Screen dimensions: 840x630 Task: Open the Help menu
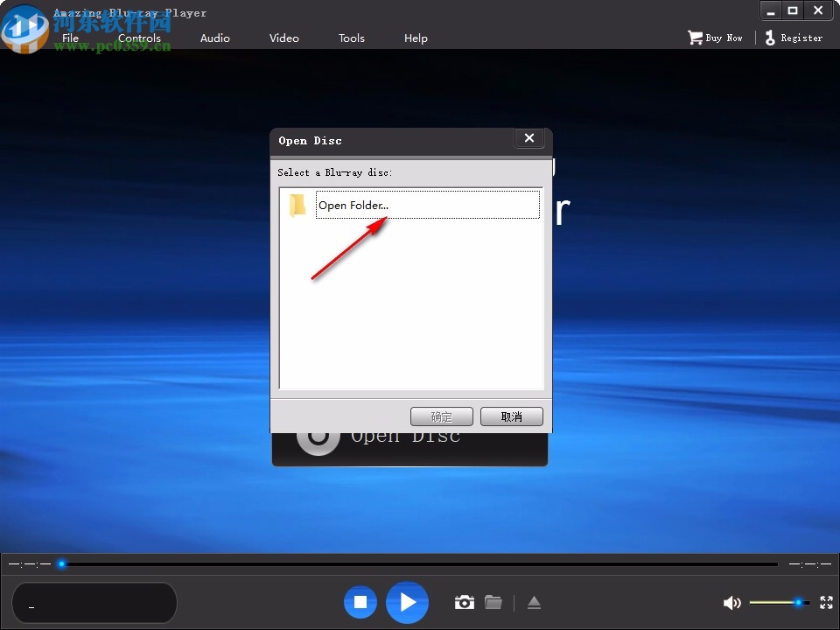pyautogui.click(x=416, y=38)
